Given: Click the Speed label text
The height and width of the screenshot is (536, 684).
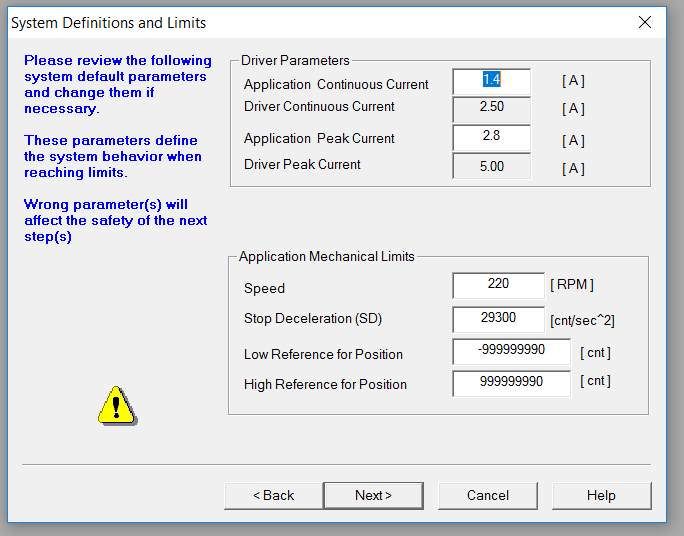Looking at the screenshot, I should coord(264,288).
